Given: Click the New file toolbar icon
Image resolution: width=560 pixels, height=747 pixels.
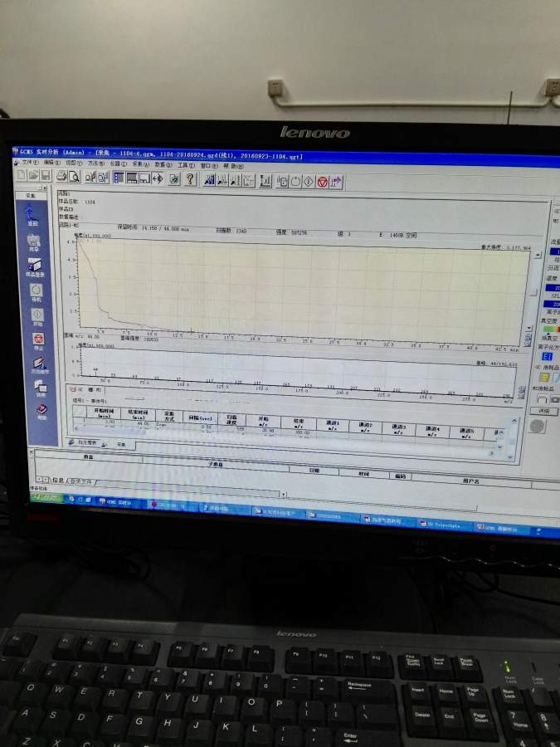Looking at the screenshot, I should pos(22,175).
